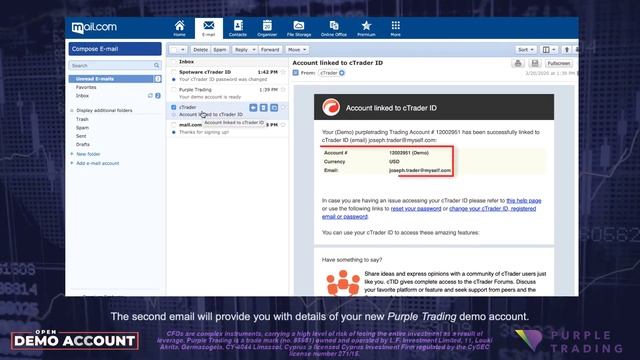
Task: Click the mail.com logo
Action: point(94,27)
